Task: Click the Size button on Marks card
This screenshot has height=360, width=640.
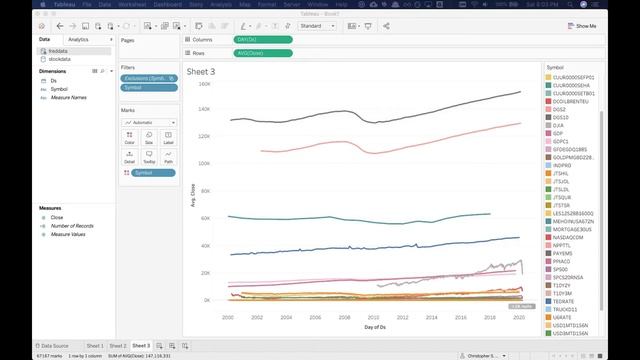Action: click(149, 138)
